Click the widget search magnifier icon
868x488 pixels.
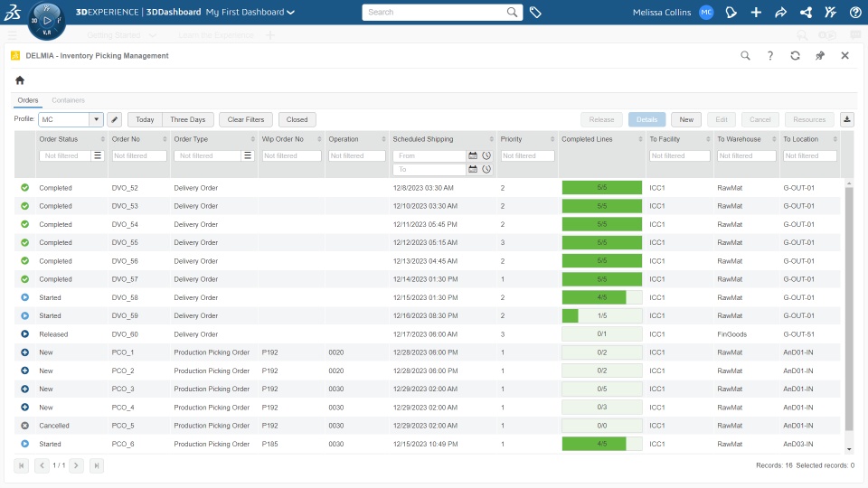(x=746, y=56)
